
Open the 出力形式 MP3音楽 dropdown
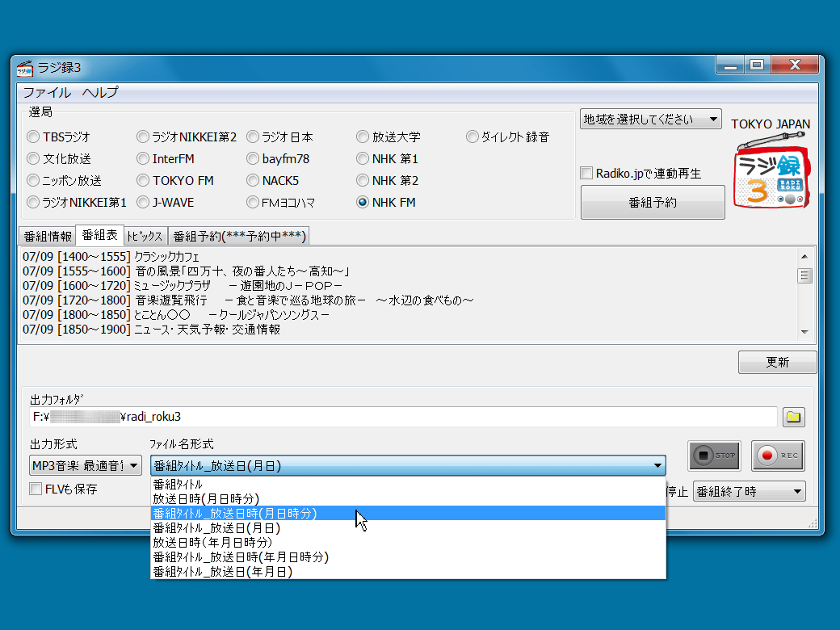pyautogui.click(x=85, y=465)
